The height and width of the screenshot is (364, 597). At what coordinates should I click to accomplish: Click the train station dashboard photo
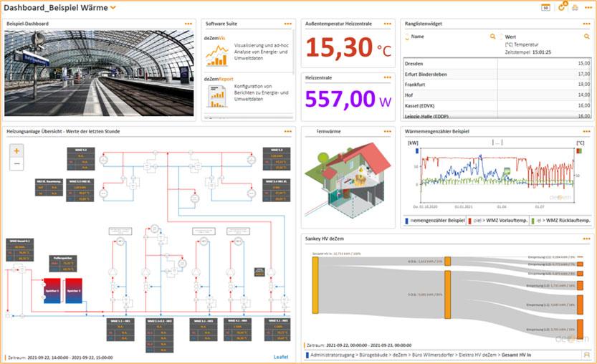pos(99,73)
